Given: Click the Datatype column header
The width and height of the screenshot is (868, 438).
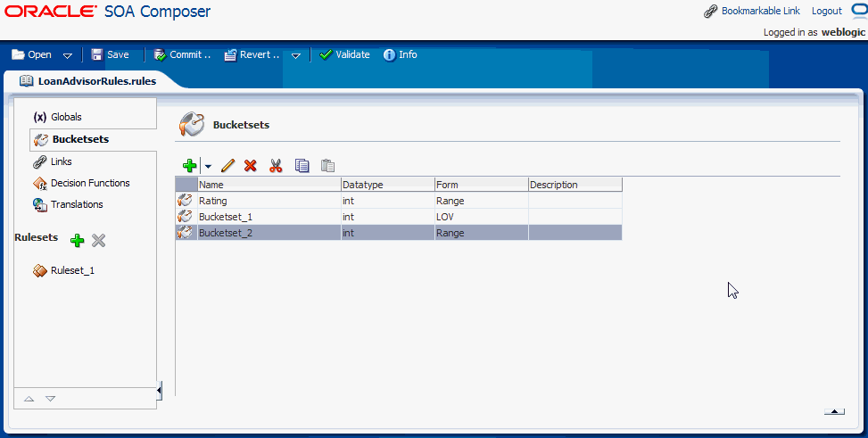Looking at the screenshot, I should tap(387, 185).
